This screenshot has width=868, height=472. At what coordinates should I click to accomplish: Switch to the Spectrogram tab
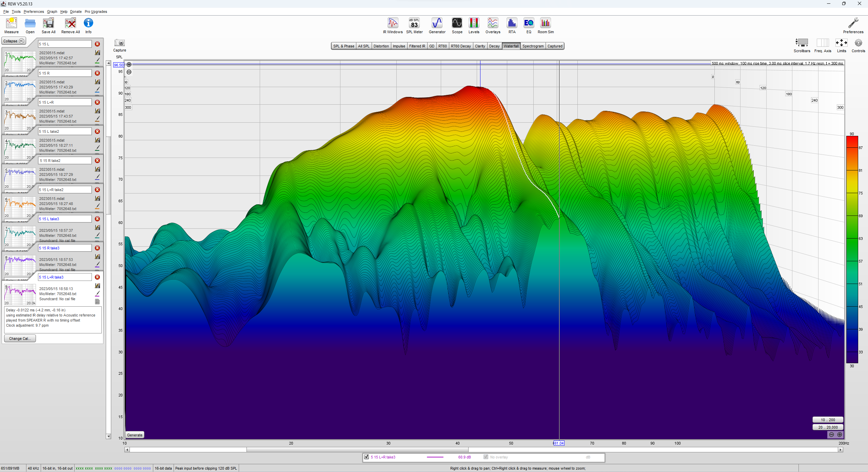point(533,46)
